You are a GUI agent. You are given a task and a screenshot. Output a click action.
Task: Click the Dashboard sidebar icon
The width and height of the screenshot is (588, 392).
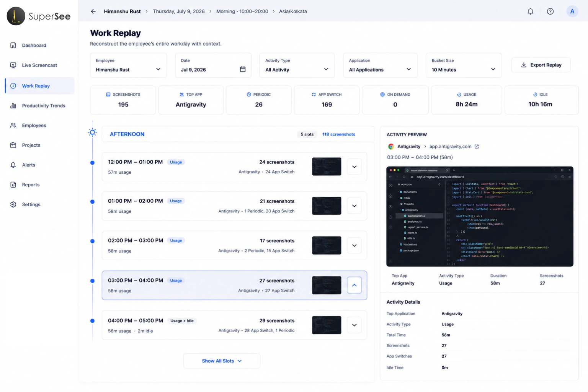click(x=13, y=45)
